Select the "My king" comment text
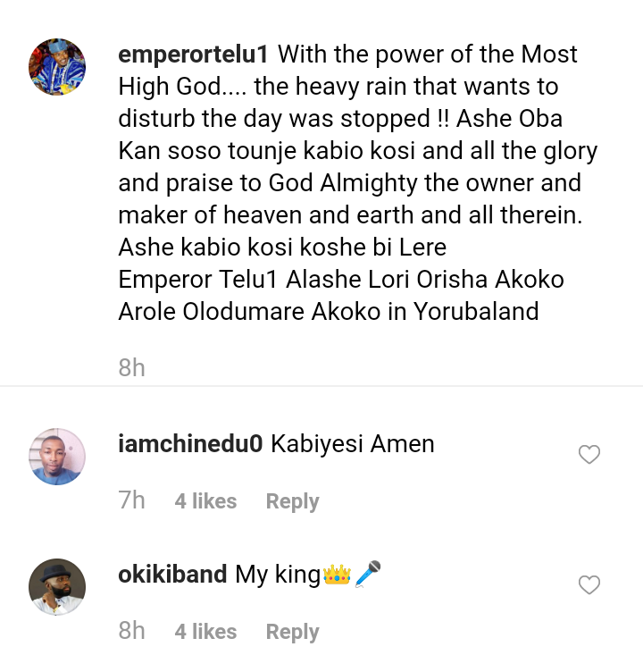643x672 pixels. coord(277,575)
